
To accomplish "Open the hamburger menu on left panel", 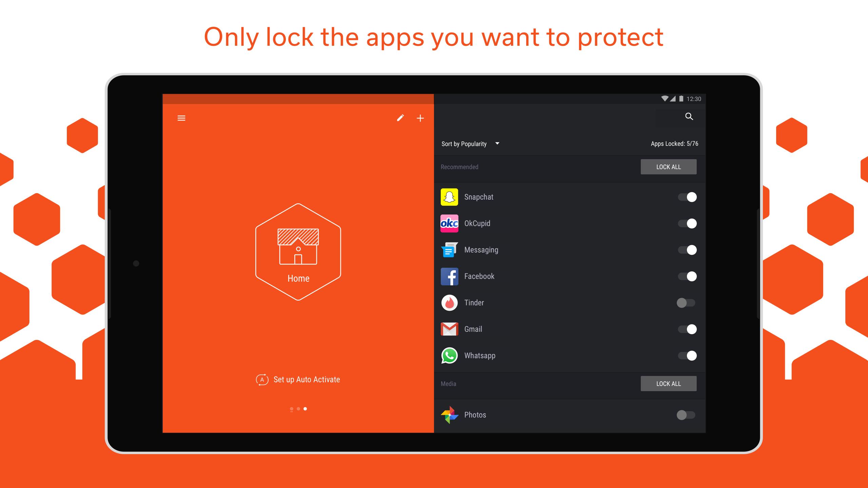I will (x=181, y=118).
